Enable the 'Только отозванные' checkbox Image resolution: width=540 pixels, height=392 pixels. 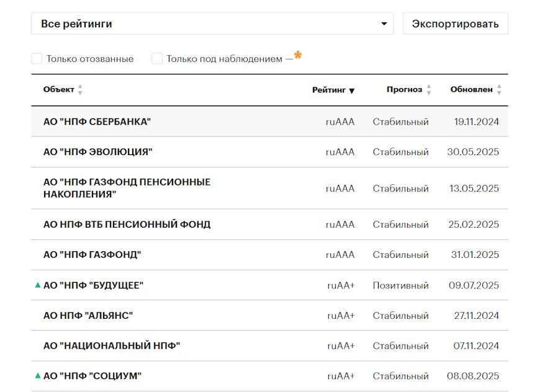pos(37,58)
